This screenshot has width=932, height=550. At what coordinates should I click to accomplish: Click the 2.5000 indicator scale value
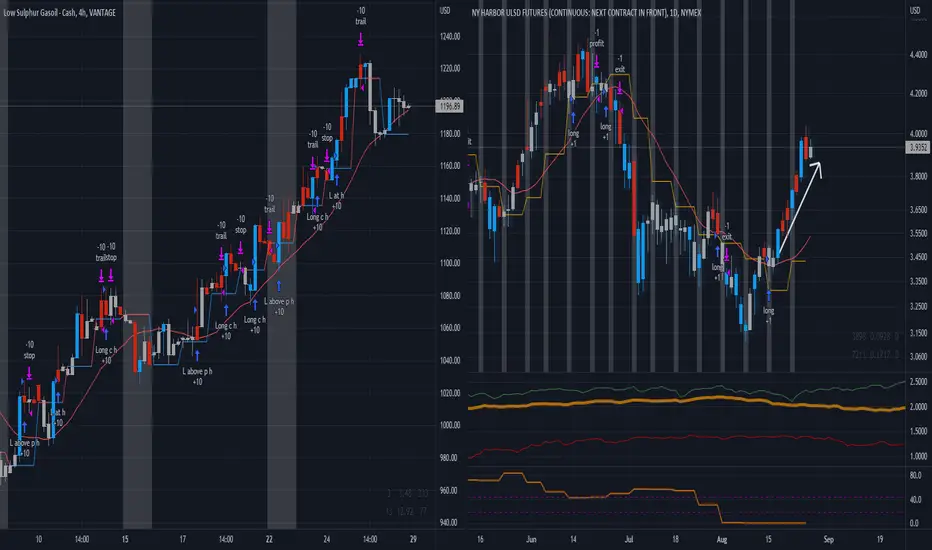pos(918,382)
